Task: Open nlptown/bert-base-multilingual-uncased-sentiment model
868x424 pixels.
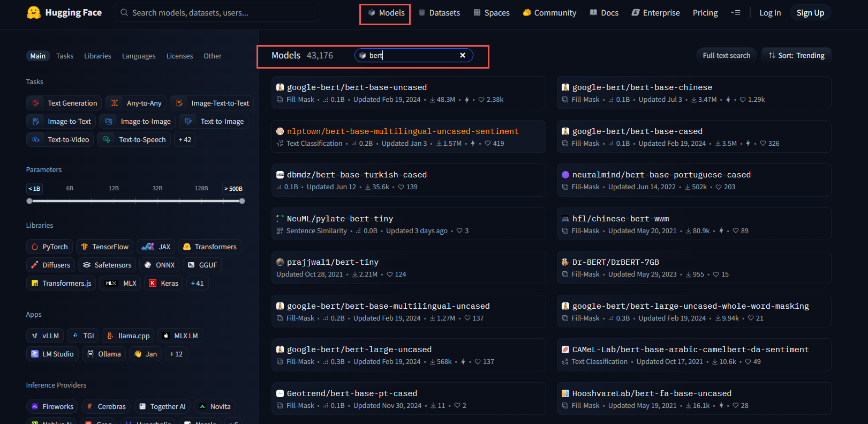Action: tap(409, 137)
